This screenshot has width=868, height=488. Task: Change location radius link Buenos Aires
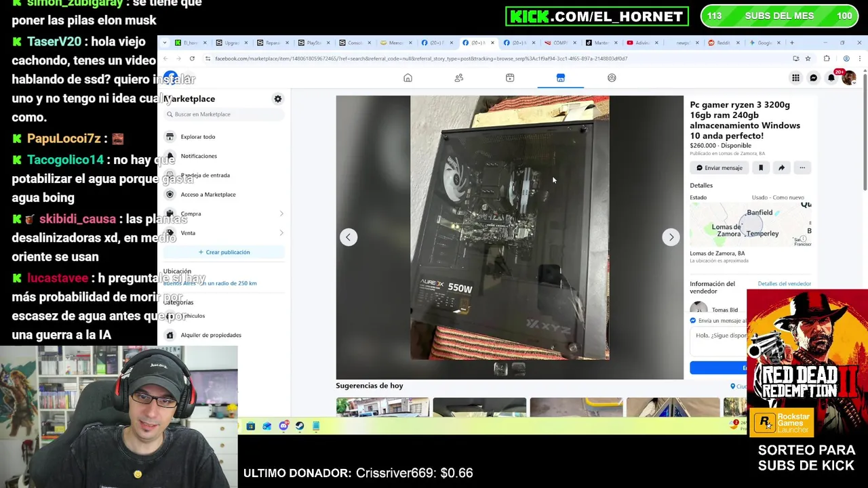pyautogui.click(x=210, y=283)
